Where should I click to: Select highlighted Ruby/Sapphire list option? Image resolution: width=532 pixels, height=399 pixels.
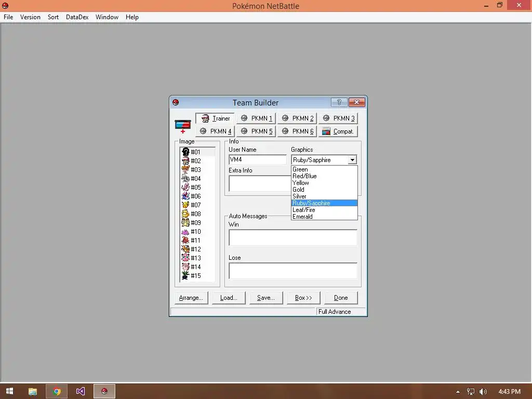point(324,203)
